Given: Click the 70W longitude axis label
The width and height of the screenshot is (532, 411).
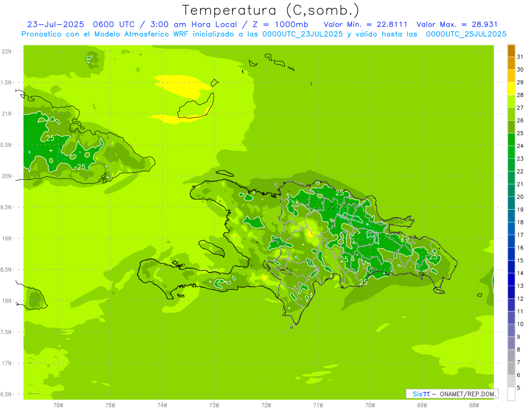Looking at the screenshot, I should click(x=370, y=405).
